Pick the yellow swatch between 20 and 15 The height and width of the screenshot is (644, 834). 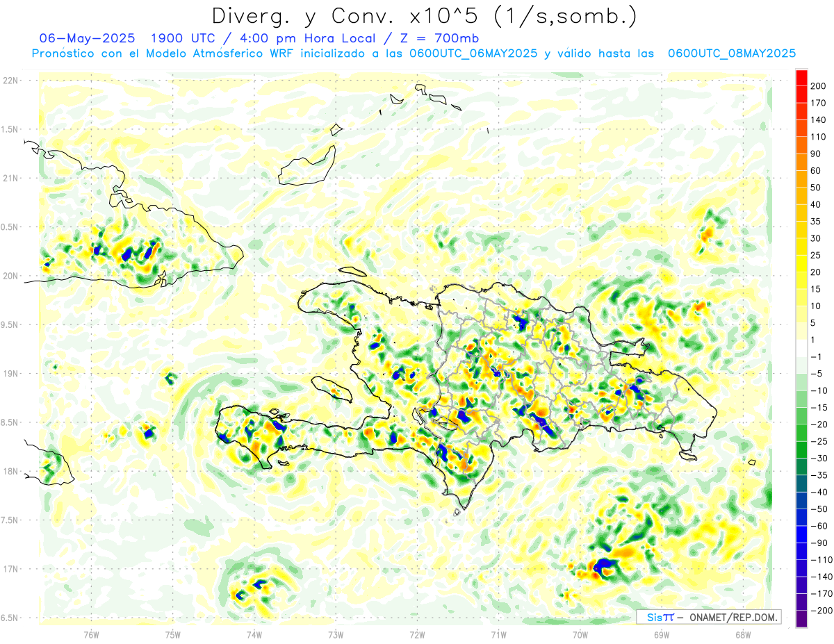tap(801, 281)
